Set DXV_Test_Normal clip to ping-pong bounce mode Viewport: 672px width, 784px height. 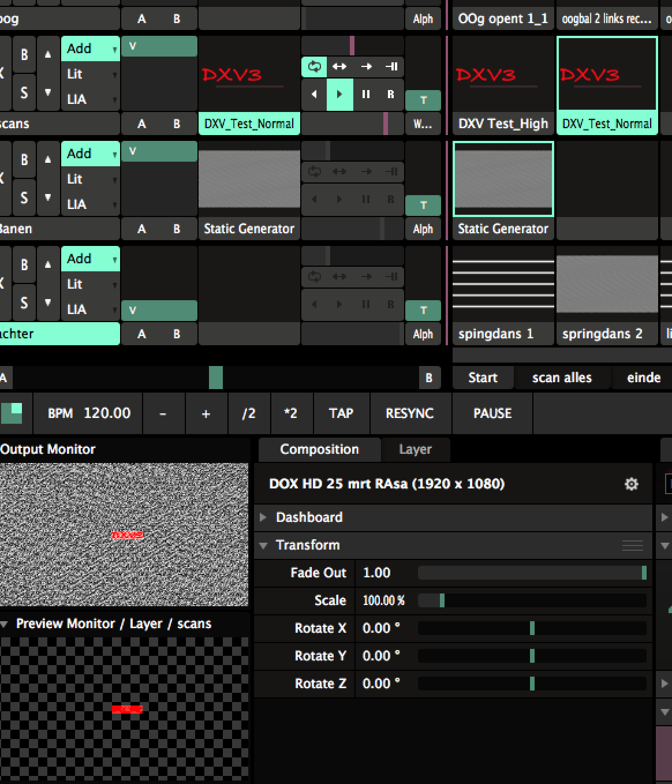(x=339, y=66)
